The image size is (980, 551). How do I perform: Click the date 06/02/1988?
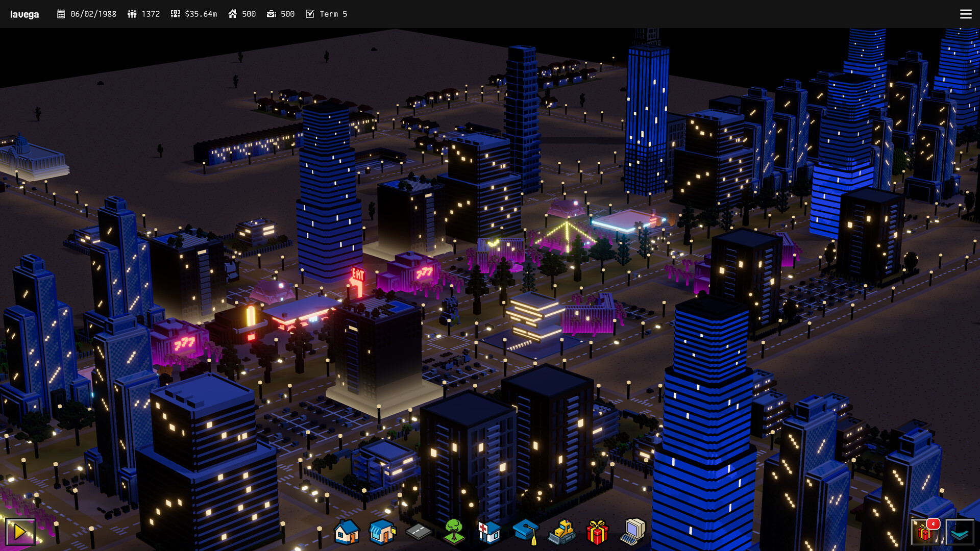coord(93,14)
